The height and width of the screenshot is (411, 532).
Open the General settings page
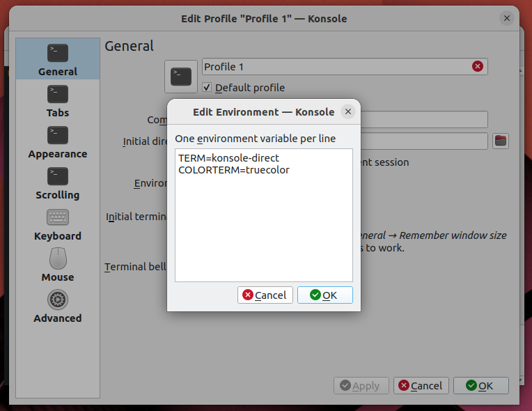(x=58, y=60)
